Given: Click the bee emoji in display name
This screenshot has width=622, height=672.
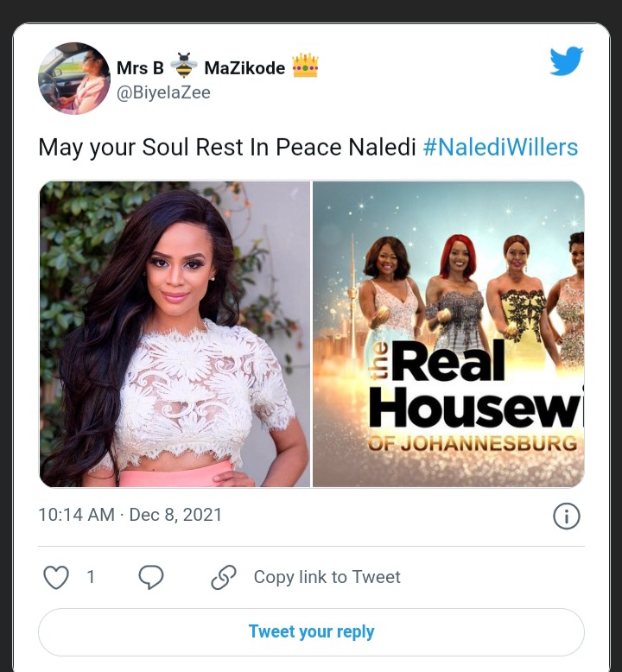Looking at the screenshot, I should click(184, 66).
